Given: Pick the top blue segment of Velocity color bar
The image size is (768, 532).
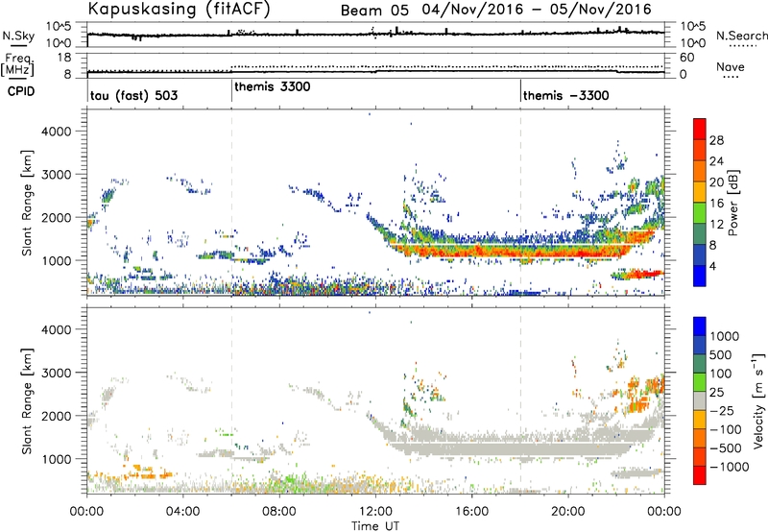Looking at the screenshot, I should [x=700, y=326].
